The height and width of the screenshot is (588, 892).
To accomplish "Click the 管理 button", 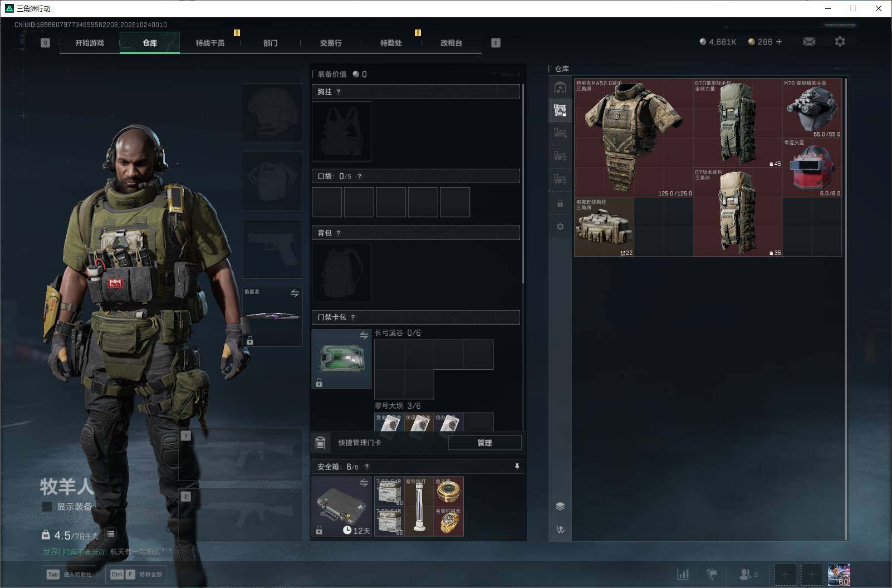I will [x=484, y=443].
